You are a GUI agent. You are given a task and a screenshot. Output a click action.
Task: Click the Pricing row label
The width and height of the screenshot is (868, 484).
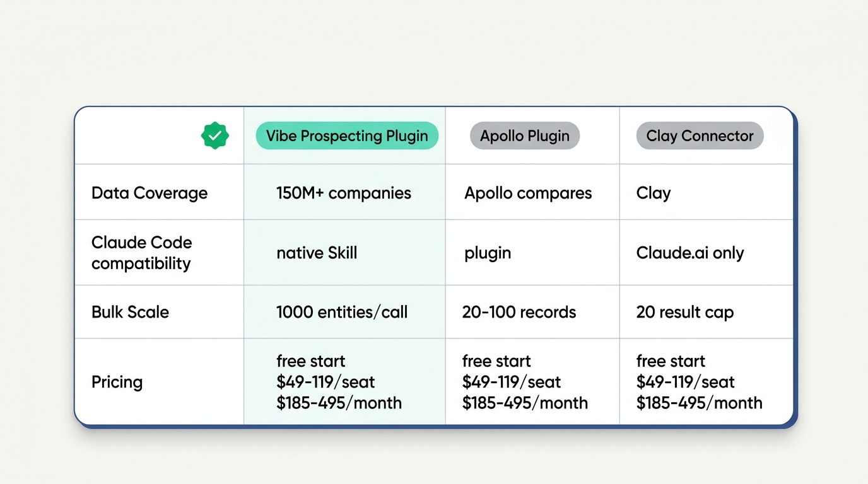[117, 382]
